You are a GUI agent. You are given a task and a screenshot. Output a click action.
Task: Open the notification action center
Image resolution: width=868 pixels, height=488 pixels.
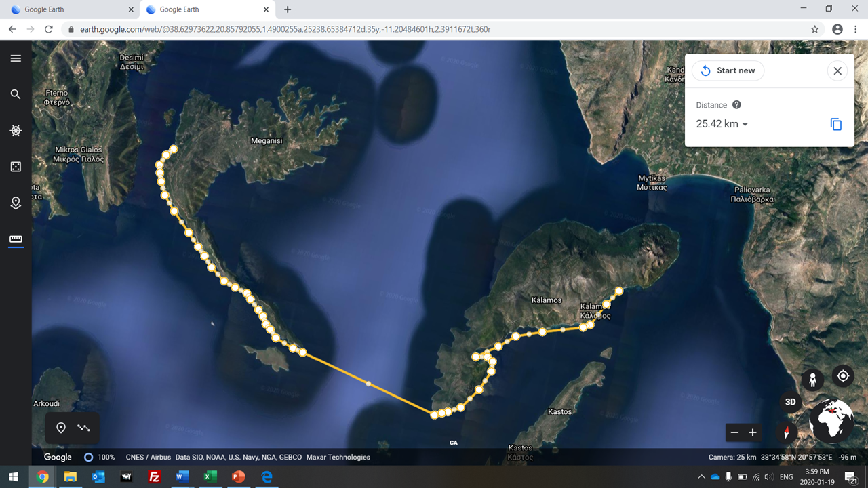[x=852, y=477]
